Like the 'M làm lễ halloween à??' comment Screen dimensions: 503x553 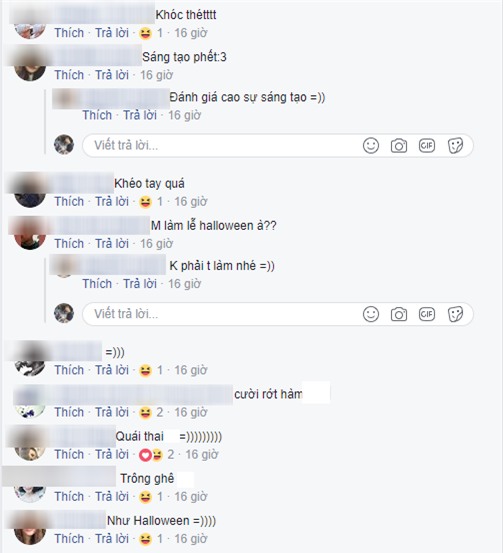click(x=69, y=243)
